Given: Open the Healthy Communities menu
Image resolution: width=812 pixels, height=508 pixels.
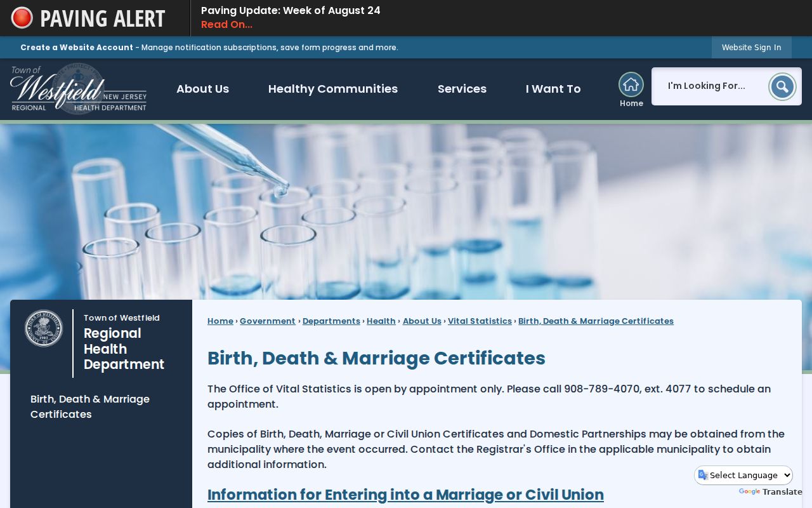Looking at the screenshot, I should coord(333,89).
